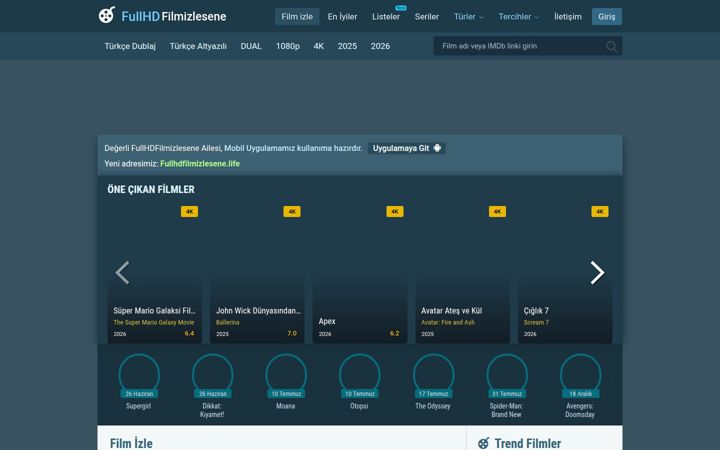Go to the next featured films slide

click(x=597, y=273)
